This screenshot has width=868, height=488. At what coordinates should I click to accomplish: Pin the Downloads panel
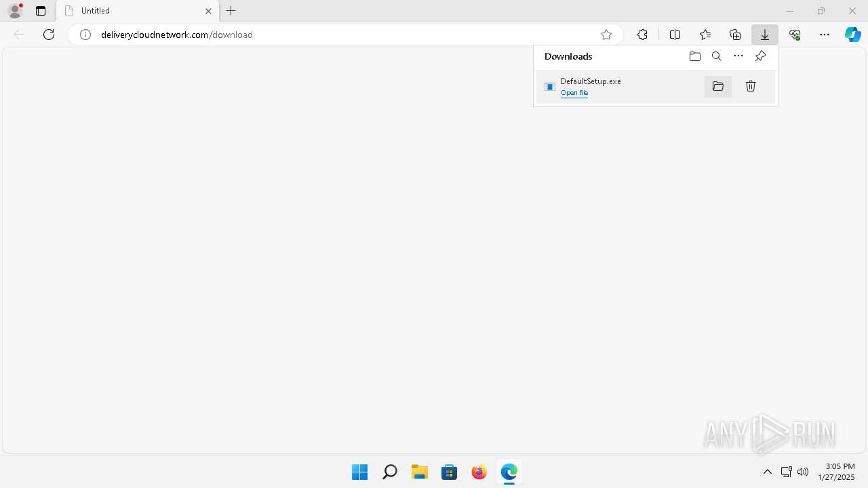point(760,56)
